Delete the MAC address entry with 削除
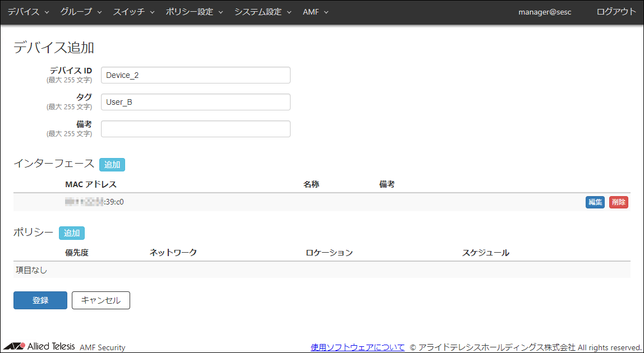The width and height of the screenshot is (644, 353). [x=618, y=202]
